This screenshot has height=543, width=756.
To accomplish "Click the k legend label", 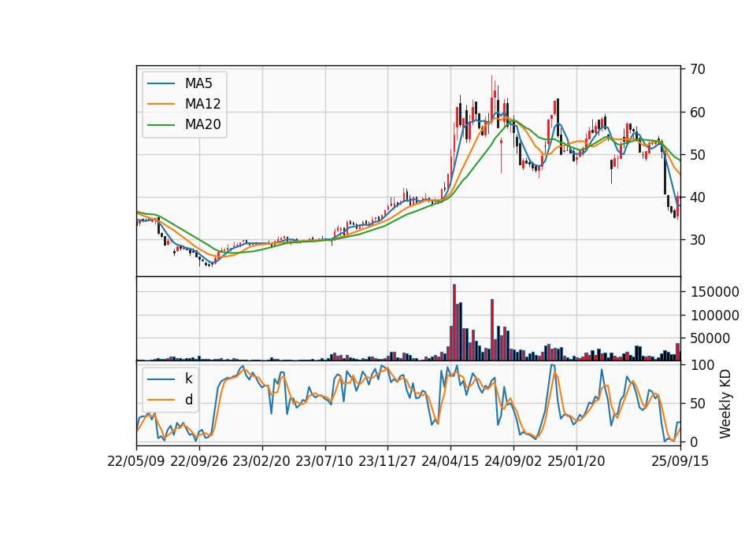I will [188, 379].
